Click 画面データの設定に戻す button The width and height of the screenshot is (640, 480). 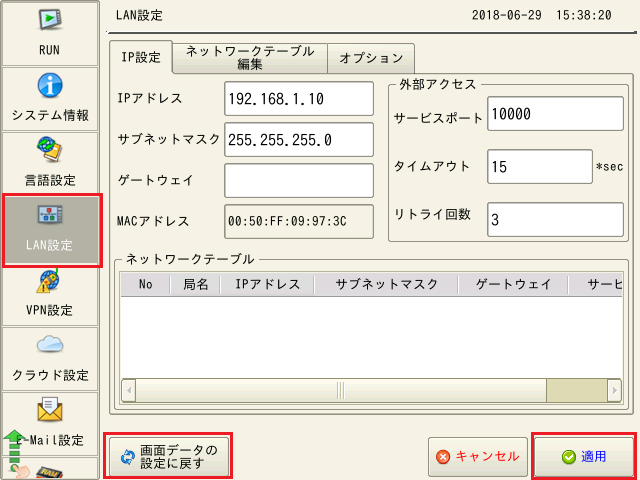click(x=168, y=456)
